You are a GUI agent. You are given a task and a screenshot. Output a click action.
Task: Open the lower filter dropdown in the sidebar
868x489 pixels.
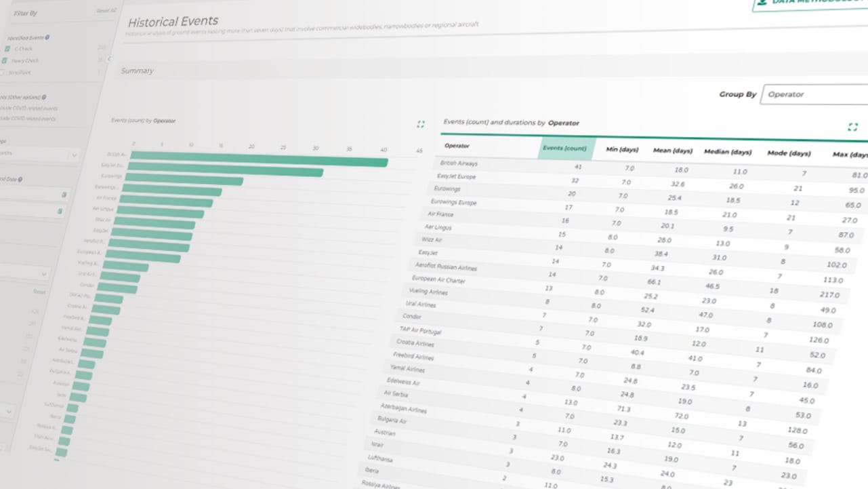43,274
